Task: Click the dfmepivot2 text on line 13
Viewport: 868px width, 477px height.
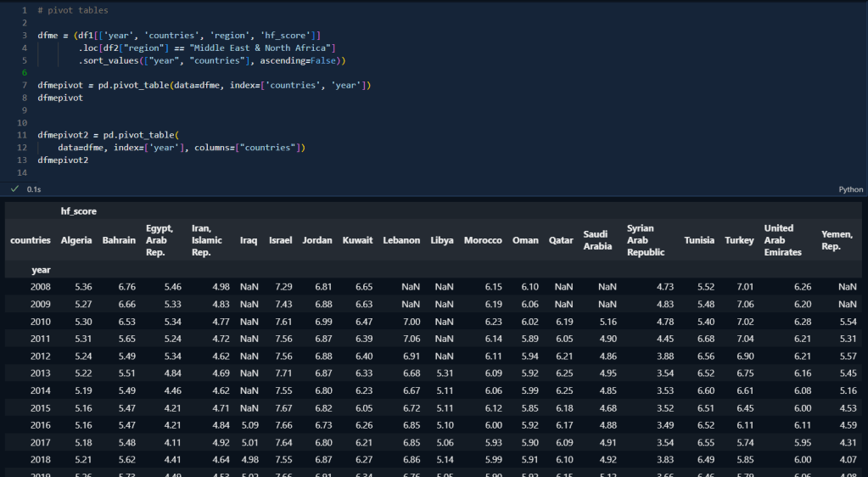Action: click(63, 160)
